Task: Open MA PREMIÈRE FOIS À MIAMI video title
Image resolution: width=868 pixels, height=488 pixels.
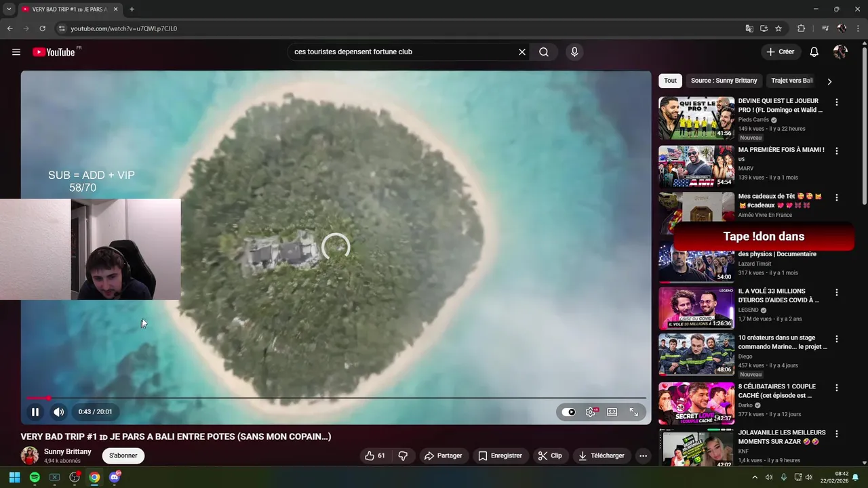Action: click(781, 154)
